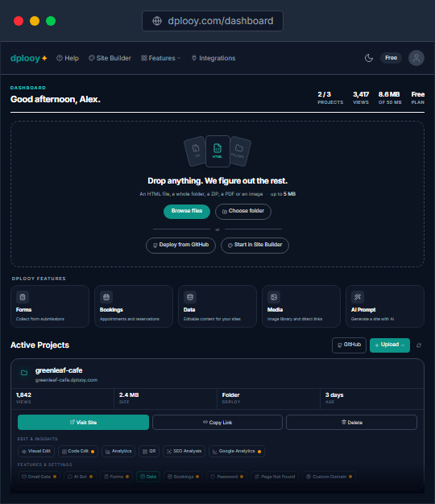Click the yellow minimize window button
Image resolution: width=435 pixels, height=504 pixels.
click(x=35, y=21)
